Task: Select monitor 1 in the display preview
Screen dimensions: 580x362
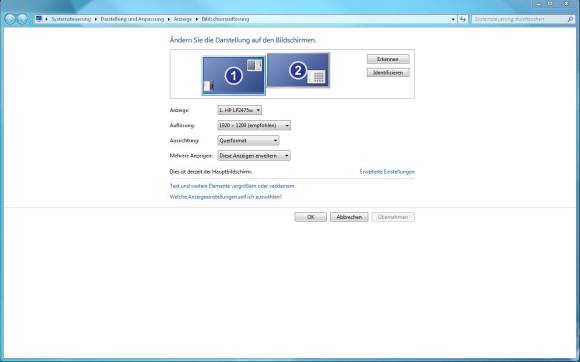Action: [x=234, y=76]
